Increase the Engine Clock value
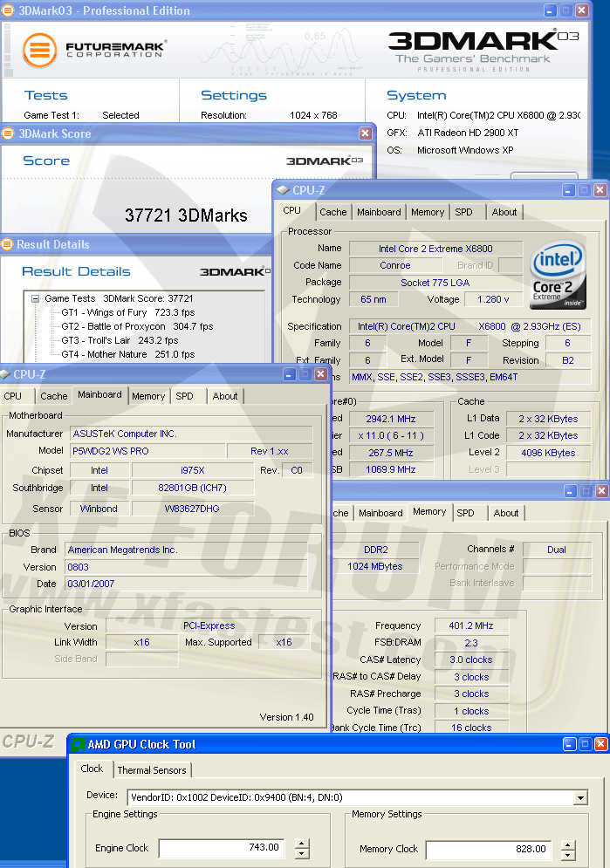The width and height of the screenshot is (610, 868). [302, 844]
